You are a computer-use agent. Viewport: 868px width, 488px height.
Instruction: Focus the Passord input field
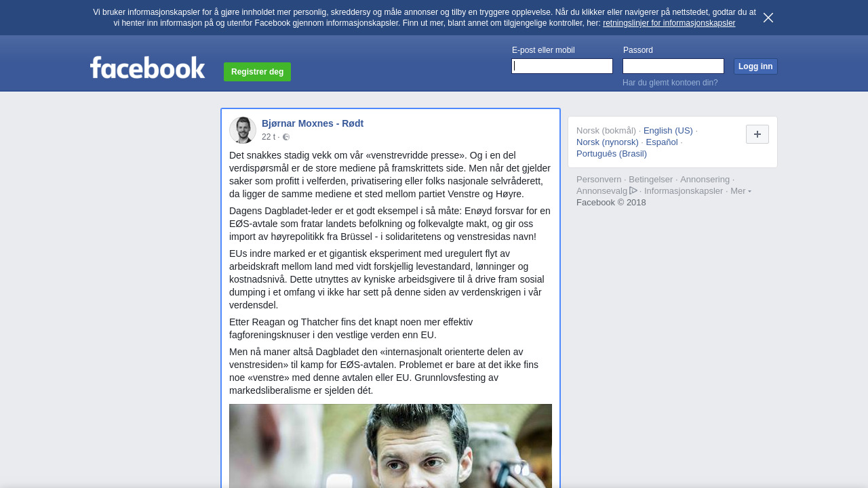click(673, 66)
